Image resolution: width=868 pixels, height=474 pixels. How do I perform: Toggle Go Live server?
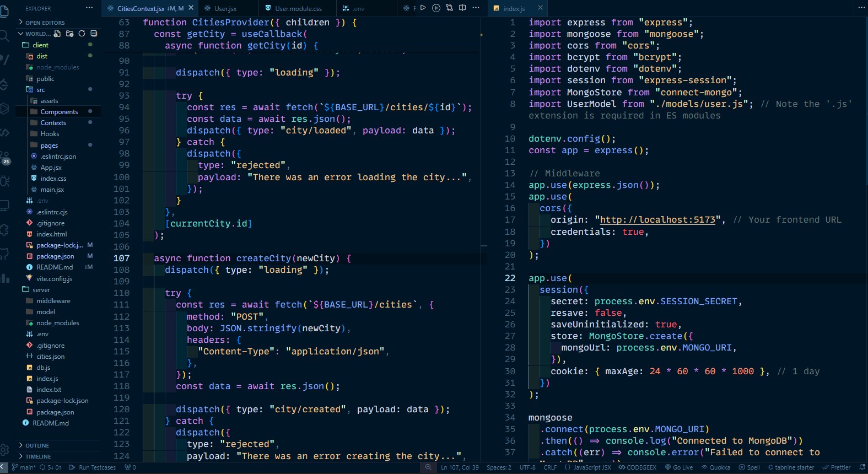point(678,467)
